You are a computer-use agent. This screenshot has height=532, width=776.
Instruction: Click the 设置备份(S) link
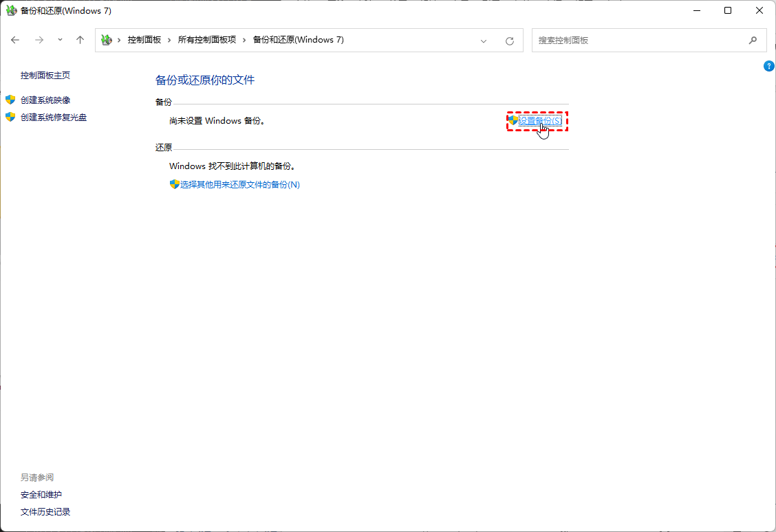click(539, 121)
